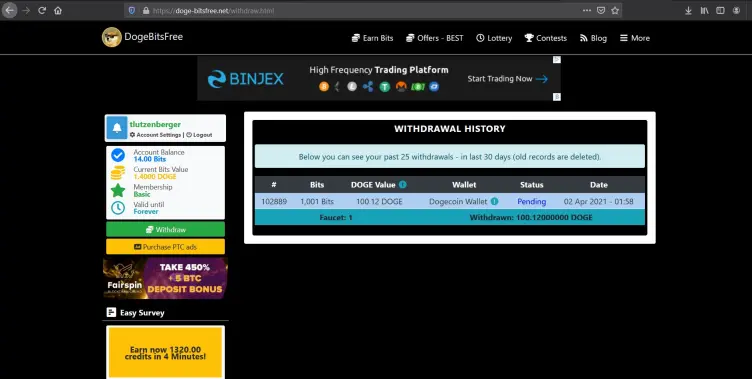Click the 100.12 DOGE value cell
752x379 pixels.
tap(379, 201)
